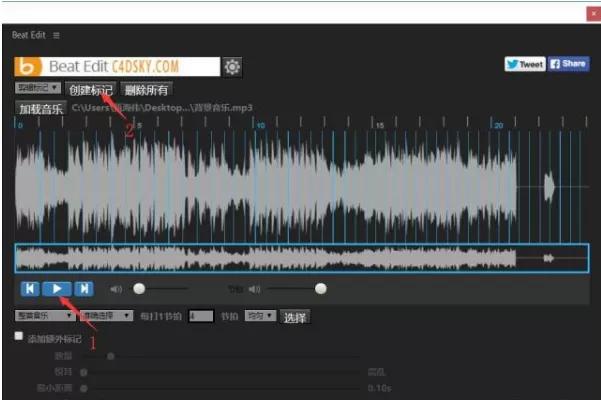Click the timeline ruler at the 10 mark
The height and width of the screenshot is (400, 601).
tap(261, 125)
